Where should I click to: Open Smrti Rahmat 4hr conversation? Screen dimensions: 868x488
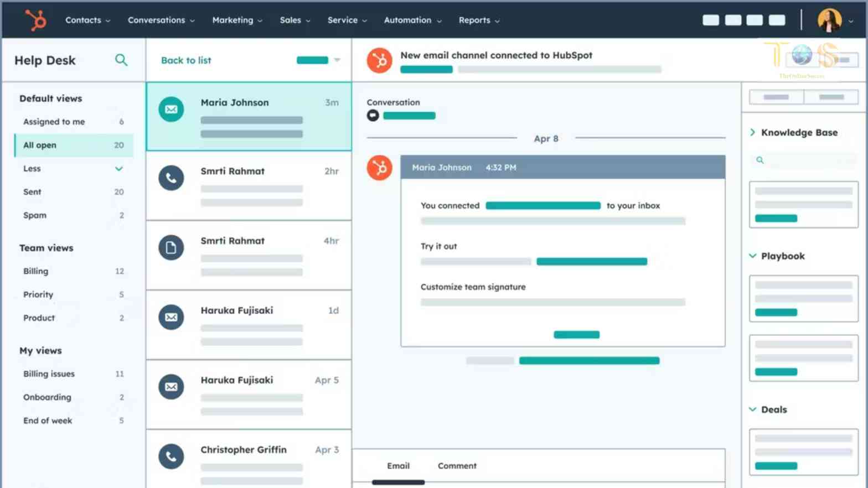(249, 255)
